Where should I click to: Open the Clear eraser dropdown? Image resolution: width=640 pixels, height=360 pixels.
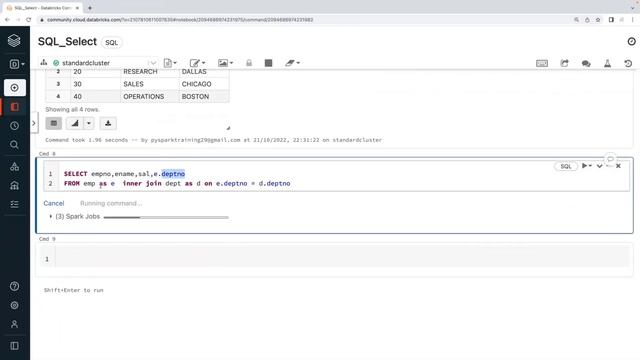292,63
